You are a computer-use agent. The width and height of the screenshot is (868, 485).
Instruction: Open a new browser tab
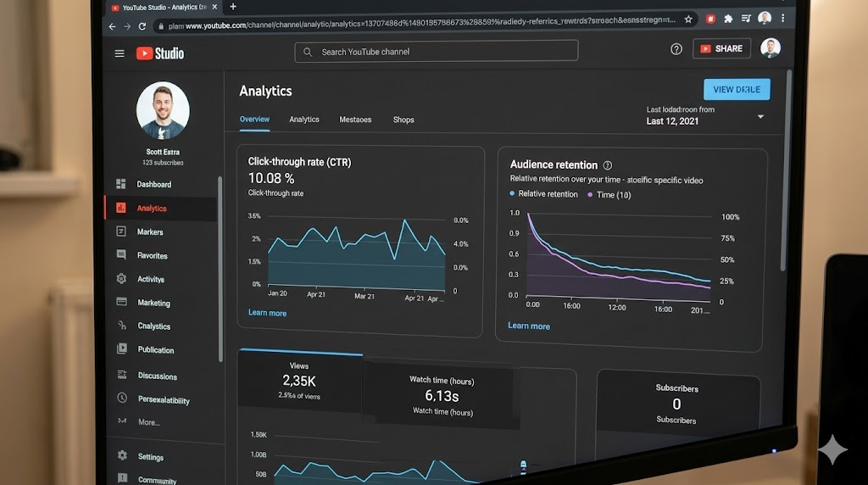click(233, 7)
